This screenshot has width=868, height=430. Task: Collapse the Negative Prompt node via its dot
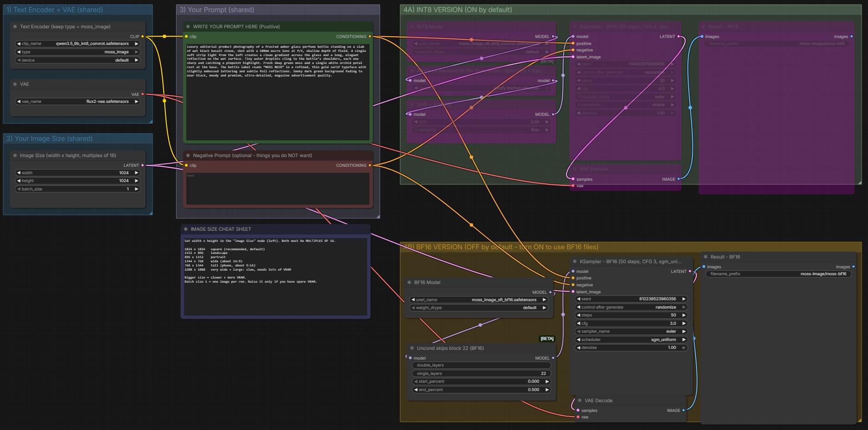[188, 156]
